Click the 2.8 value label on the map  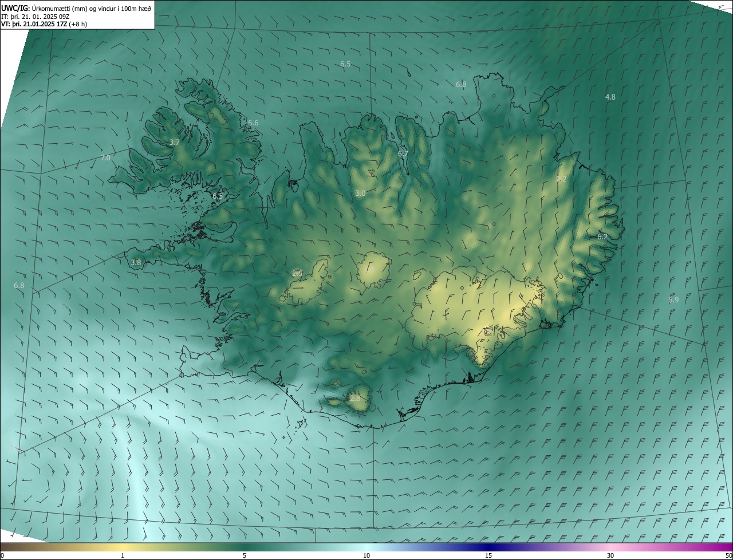[x=355, y=399]
